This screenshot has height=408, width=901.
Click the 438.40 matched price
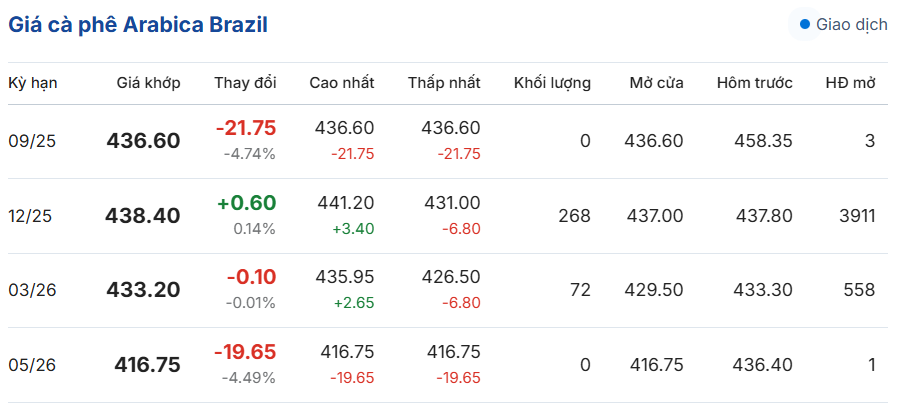(x=143, y=216)
